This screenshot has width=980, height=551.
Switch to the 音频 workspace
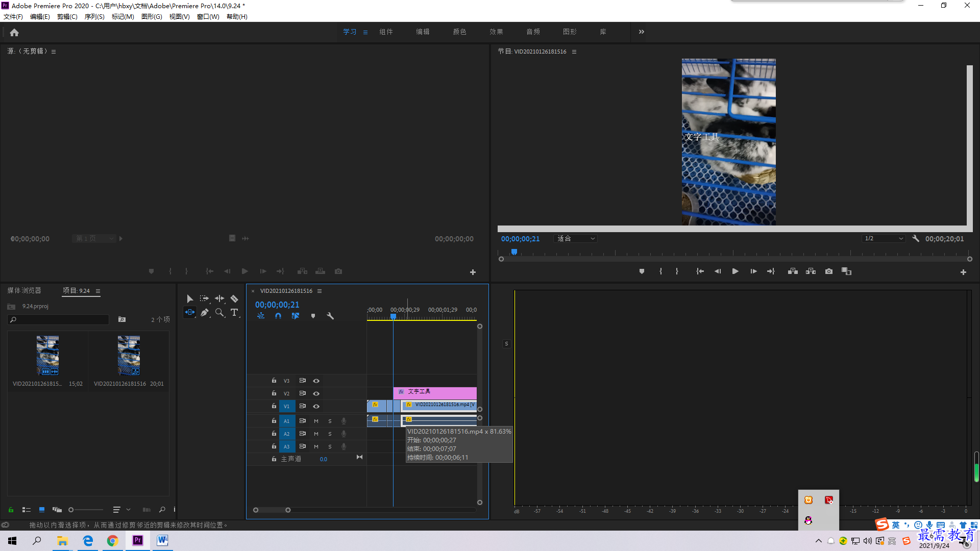point(533,32)
